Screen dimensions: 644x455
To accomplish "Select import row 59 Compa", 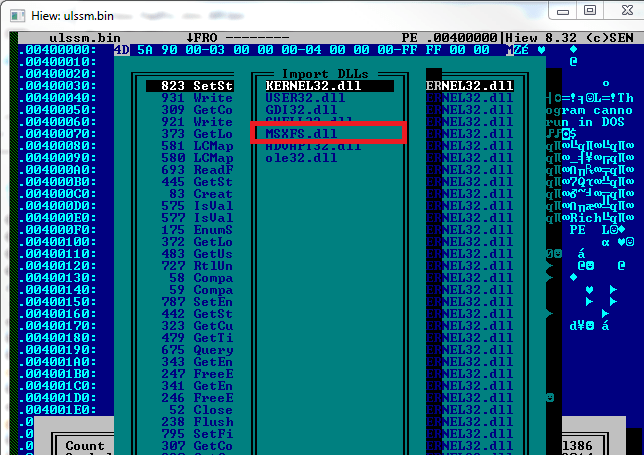I will point(201,290).
